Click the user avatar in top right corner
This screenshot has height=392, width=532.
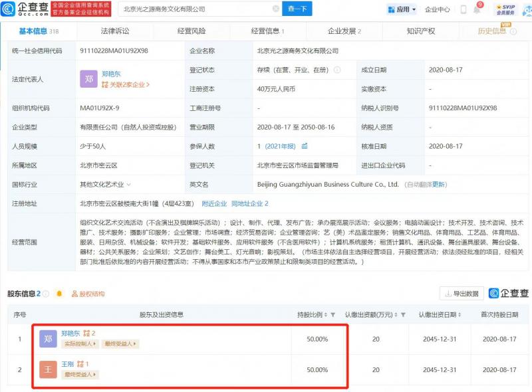[x=527, y=10]
